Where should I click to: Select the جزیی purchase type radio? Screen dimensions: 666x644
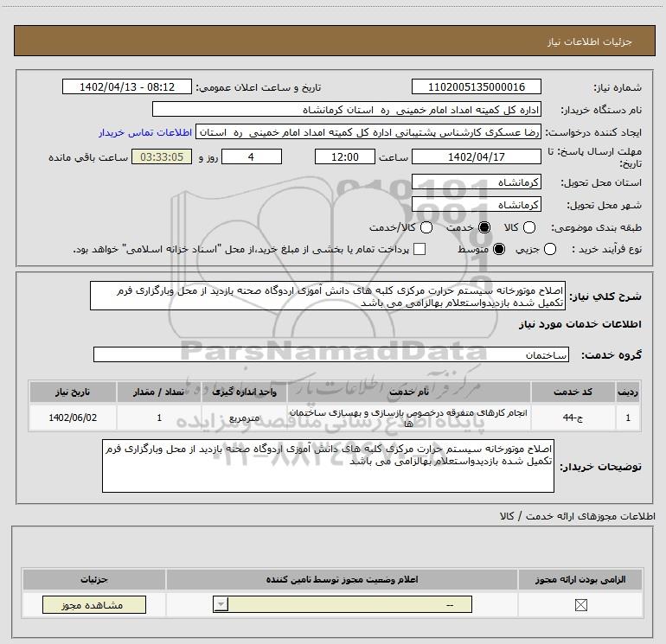pos(550,249)
